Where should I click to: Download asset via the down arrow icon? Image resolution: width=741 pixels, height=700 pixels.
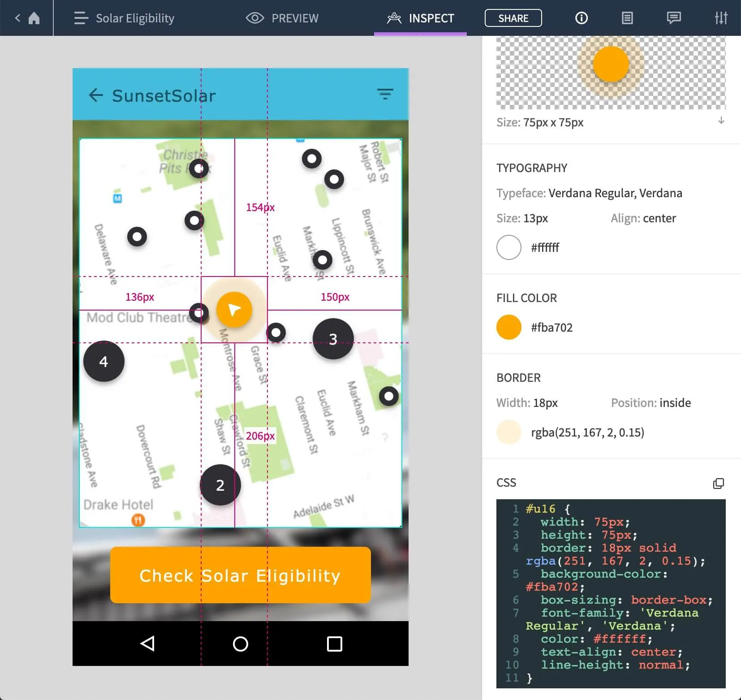click(721, 121)
